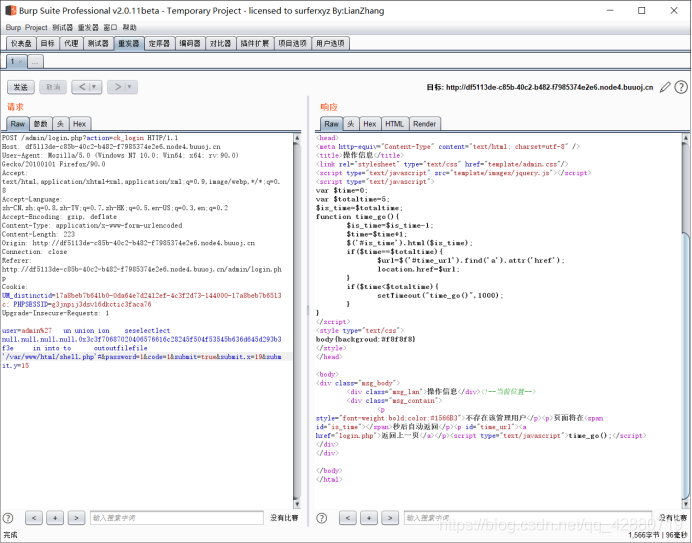Open the 窗口 menu
Viewport: 692px width, 543px height.
click(x=110, y=27)
